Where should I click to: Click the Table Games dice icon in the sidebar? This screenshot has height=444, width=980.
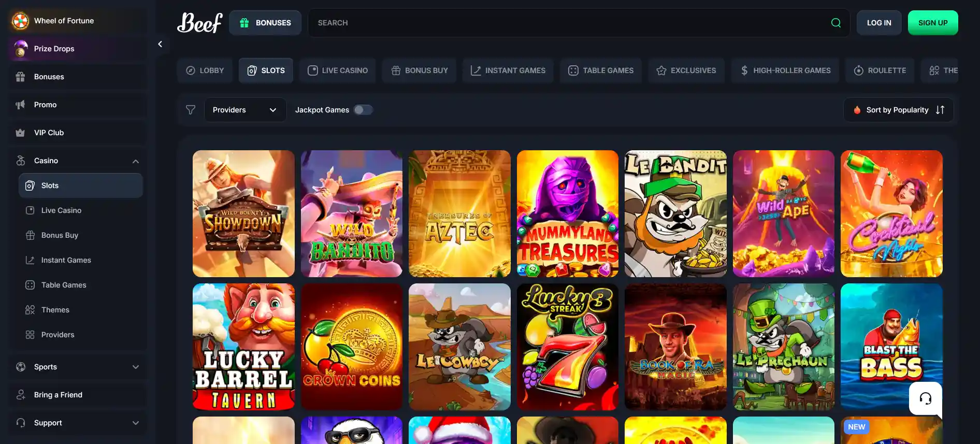tap(30, 285)
